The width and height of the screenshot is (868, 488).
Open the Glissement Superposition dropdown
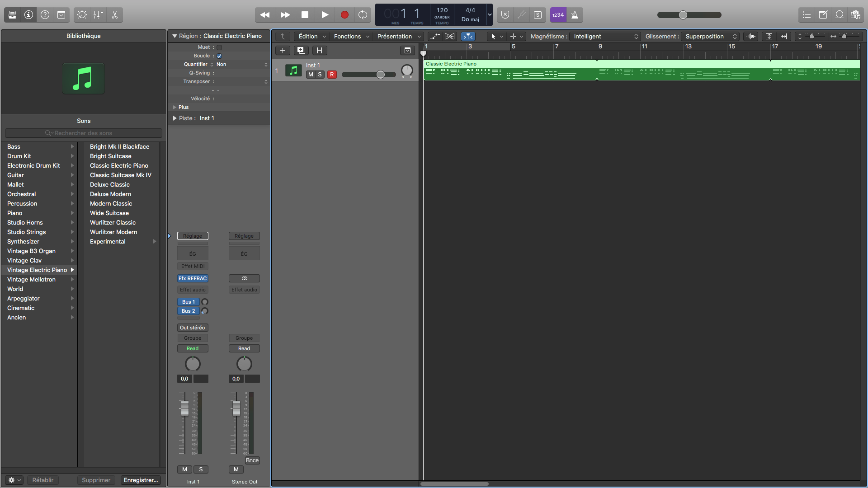coord(710,37)
